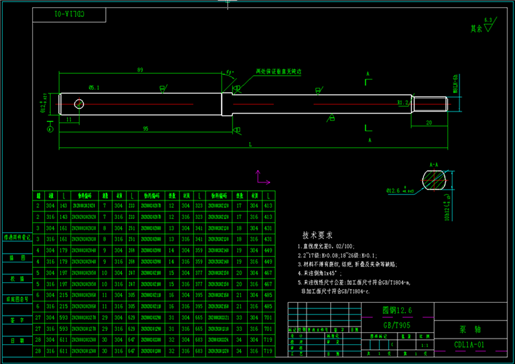This screenshot has width=515, height=364.
Task: Click the lower section cut marker labeled A
Action: click(368, 133)
